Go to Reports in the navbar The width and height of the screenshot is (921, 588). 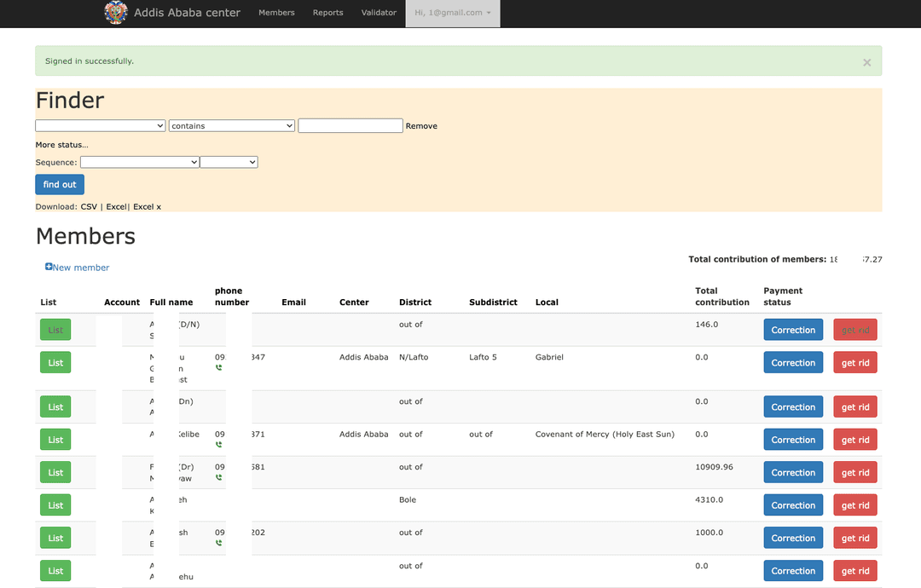point(327,13)
